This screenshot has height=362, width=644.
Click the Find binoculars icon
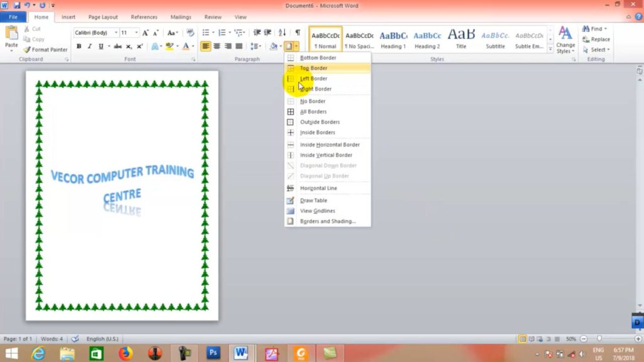(586, 29)
